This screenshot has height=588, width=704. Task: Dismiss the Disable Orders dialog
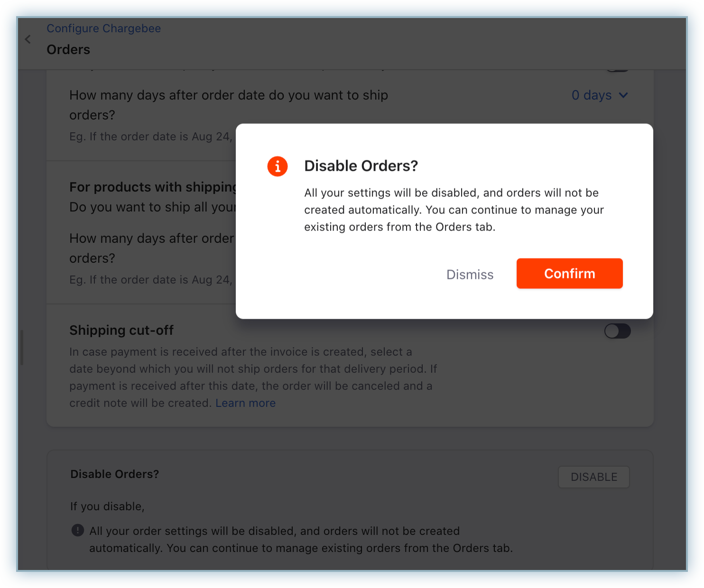[470, 275]
